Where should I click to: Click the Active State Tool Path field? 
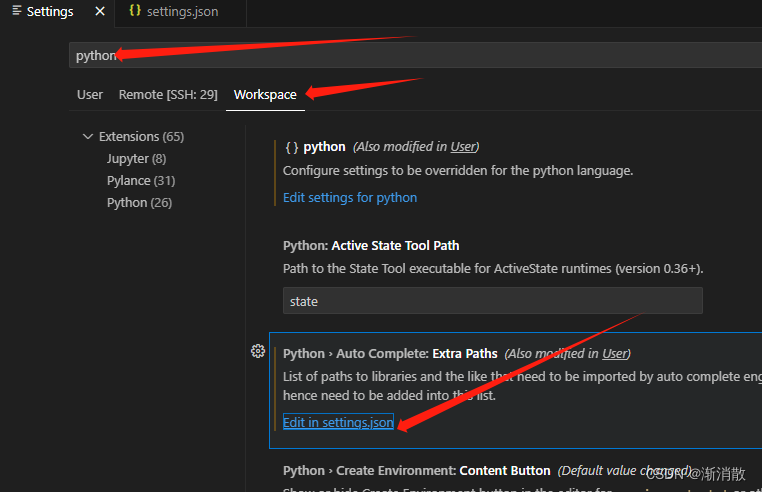pos(493,301)
